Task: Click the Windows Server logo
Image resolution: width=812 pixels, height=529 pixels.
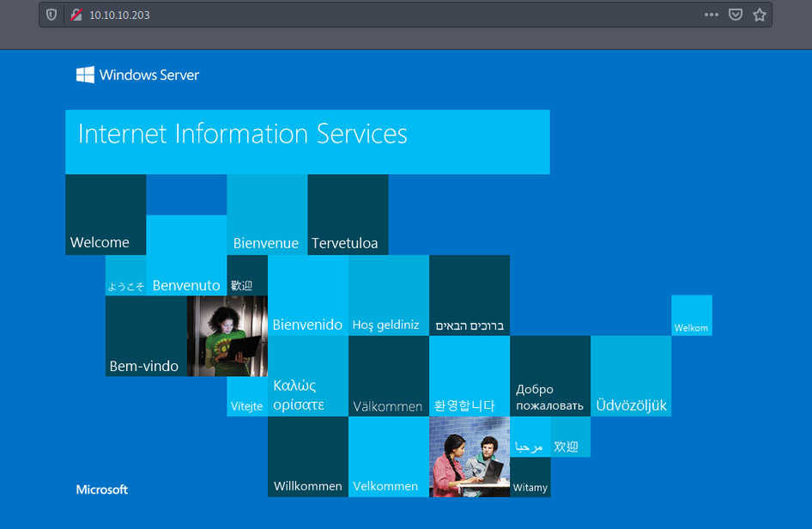Action: pos(137,75)
